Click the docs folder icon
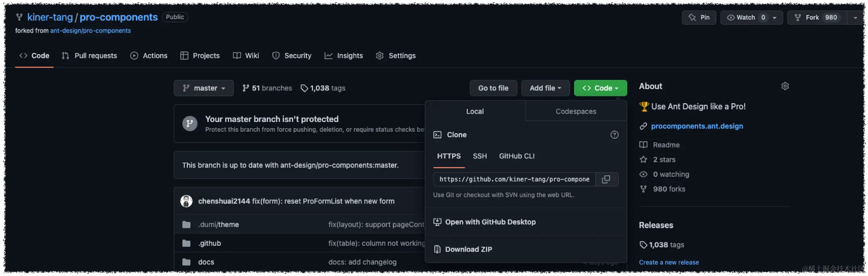The image size is (868, 276). 186,262
